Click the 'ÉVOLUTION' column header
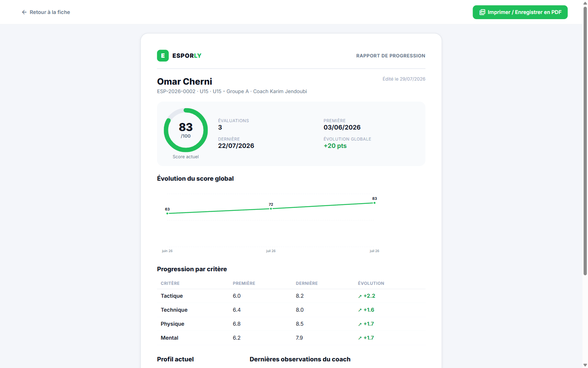The height and width of the screenshot is (368, 588). [371, 283]
